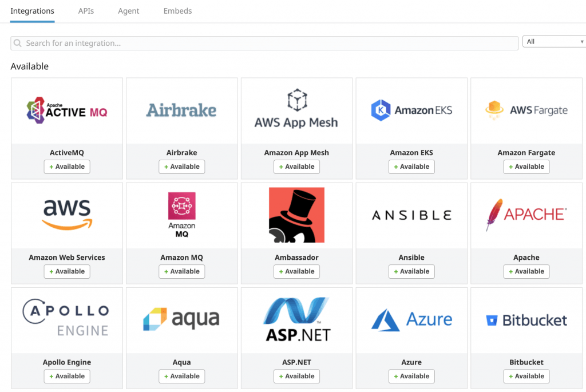Viewport: 586px width, 392px height.
Task: Select the aqua logo
Action: [x=181, y=319]
